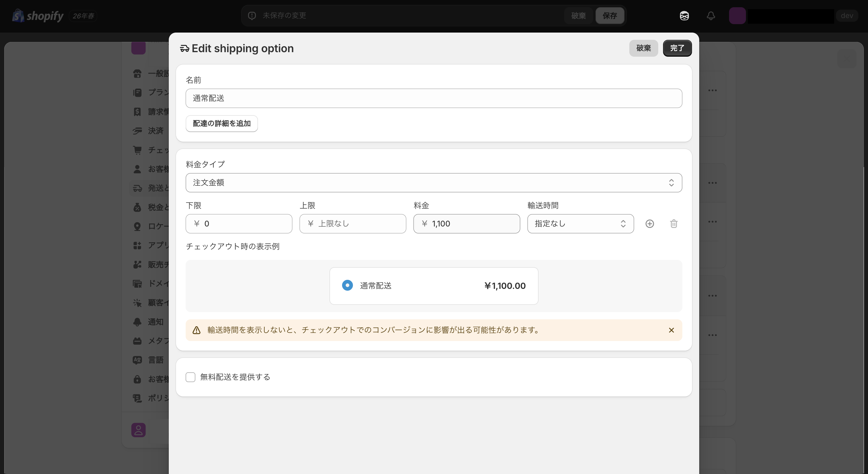The height and width of the screenshot is (474, 868).
Task: Click the 料金 field showing 1,100
Action: pos(467,224)
